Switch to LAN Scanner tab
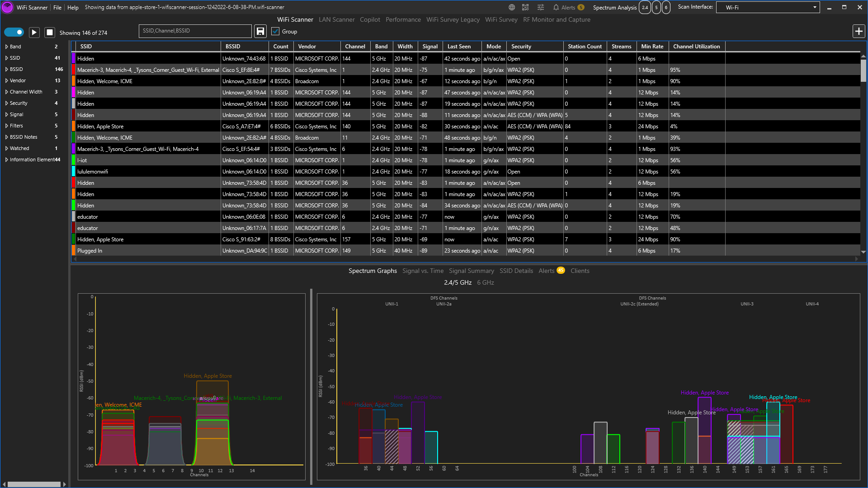868x488 pixels. (x=336, y=19)
